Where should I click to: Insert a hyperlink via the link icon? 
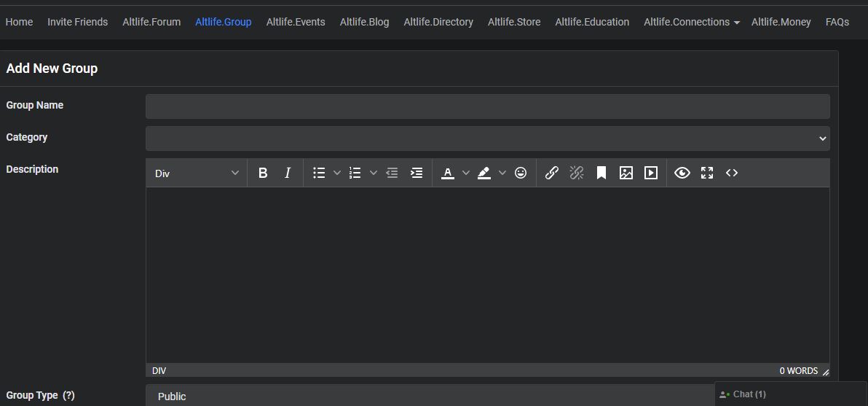click(x=552, y=173)
